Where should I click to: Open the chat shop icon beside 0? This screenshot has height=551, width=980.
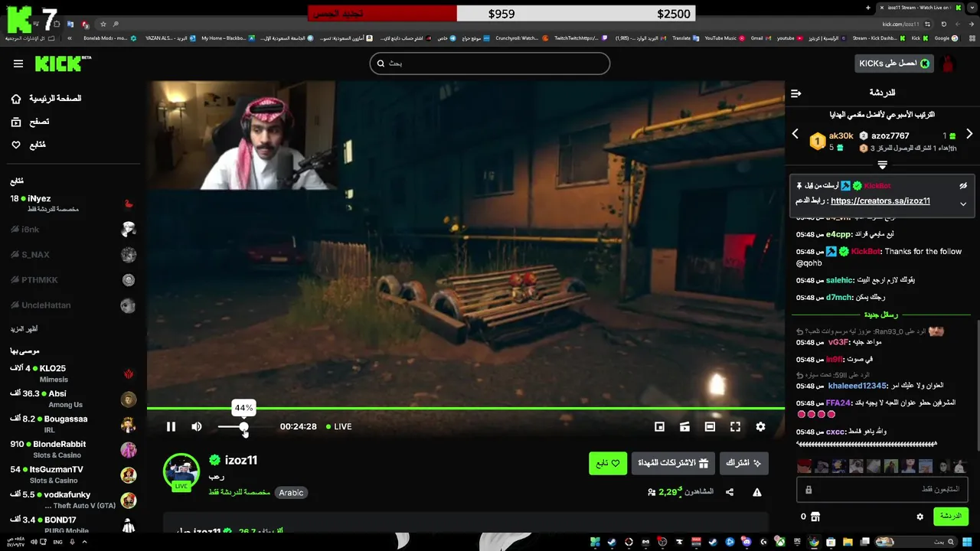(x=815, y=517)
